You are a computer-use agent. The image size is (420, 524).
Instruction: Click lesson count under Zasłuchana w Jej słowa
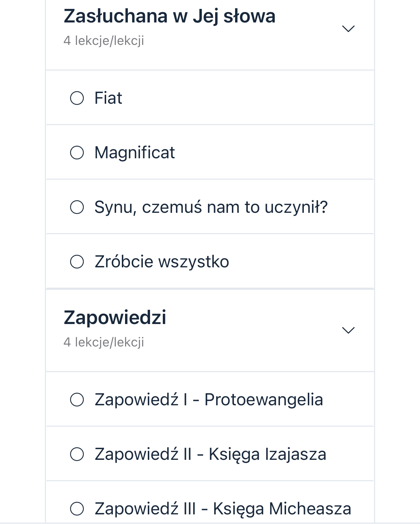[104, 41]
